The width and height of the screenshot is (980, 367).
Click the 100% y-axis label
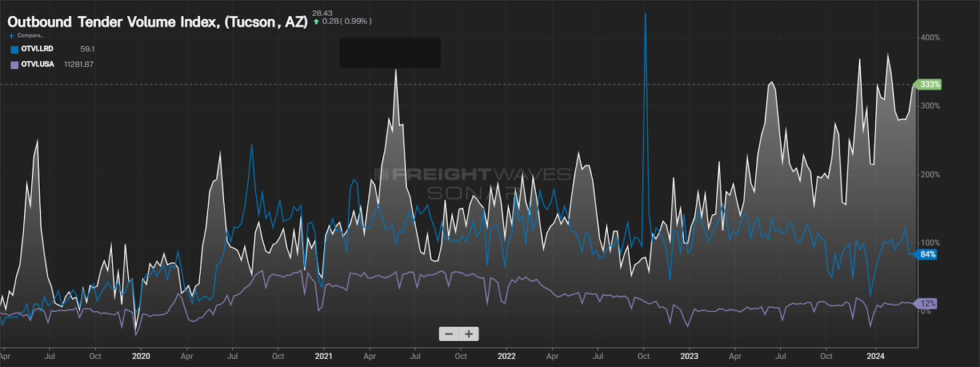[x=930, y=243]
